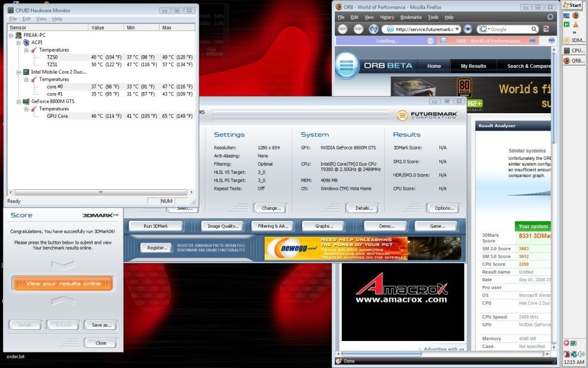Click the View your results online button
The width and height of the screenshot is (588, 368).
[62, 283]
